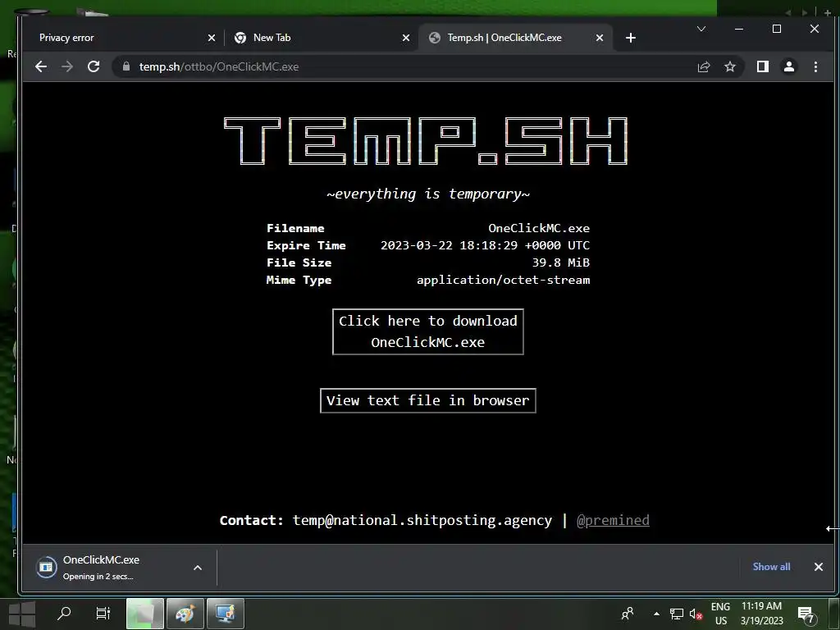Screen dimensions: 840x630
Task: Open the Windows Start menu
Action: tap(22, 614)
